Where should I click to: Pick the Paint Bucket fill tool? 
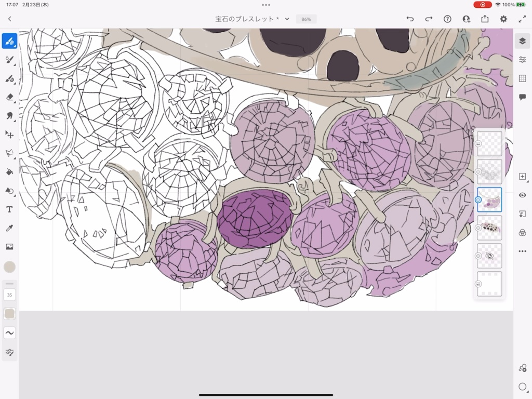click(x=9, y=172)
